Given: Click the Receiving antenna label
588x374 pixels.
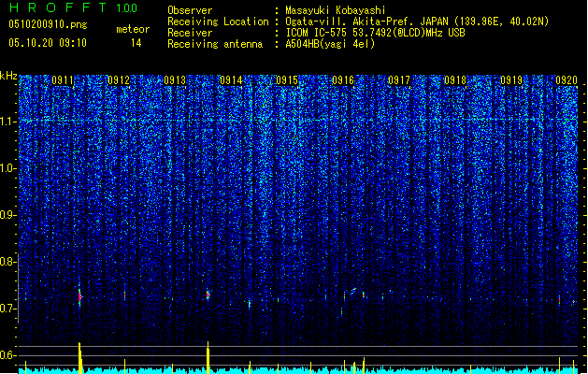Looking at the screenshot, I should [x=215, y=44].
